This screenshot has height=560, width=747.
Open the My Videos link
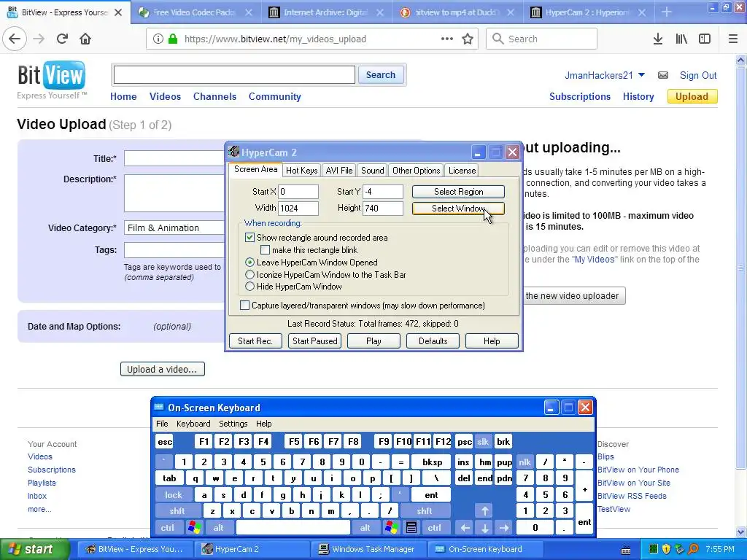[595, 260]
